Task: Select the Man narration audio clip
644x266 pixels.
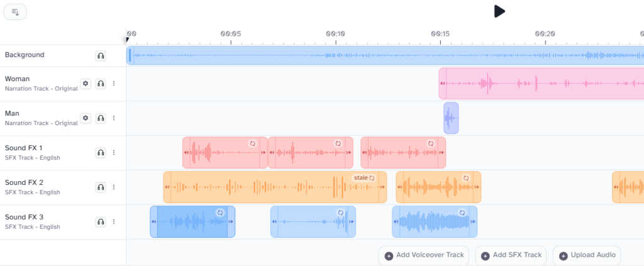Action: click(x=451, y=118)
